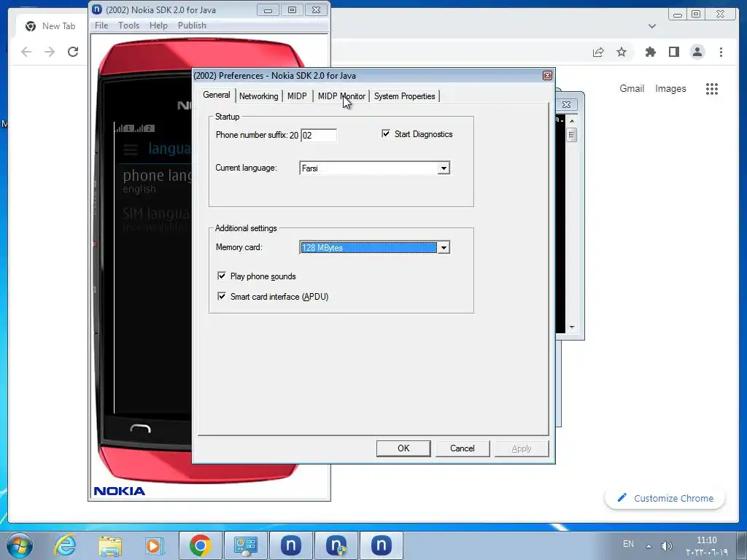Open the Publish menu in Nokia SDK
Viewport: 747px width, 560px height.
192,26
